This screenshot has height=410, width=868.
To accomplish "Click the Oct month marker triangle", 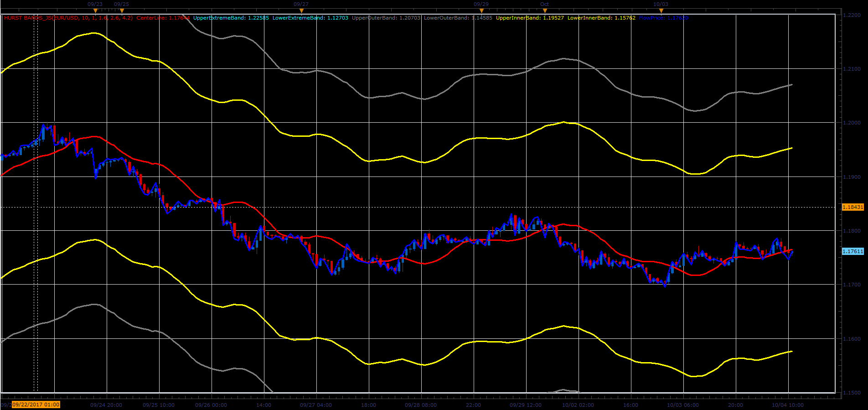I will click(545, 11).
